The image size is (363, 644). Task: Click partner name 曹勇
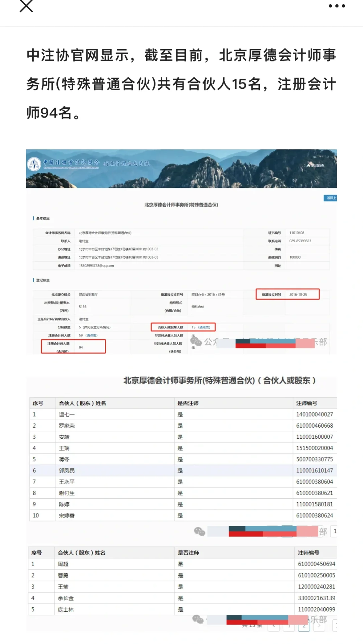63,575
